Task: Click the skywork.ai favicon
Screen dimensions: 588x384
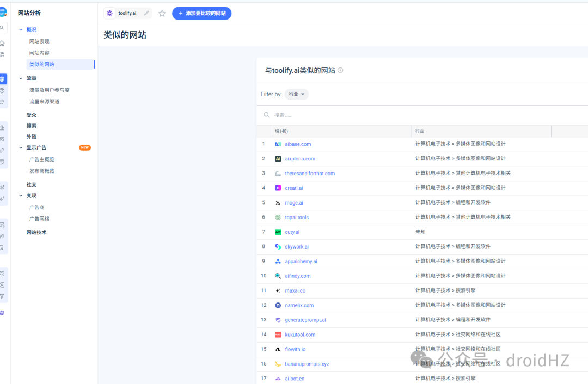Action: (278, 247)
